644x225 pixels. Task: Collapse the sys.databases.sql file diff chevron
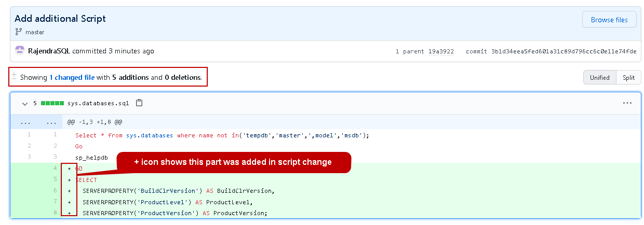pyautogui.click(x=24, y=104)
